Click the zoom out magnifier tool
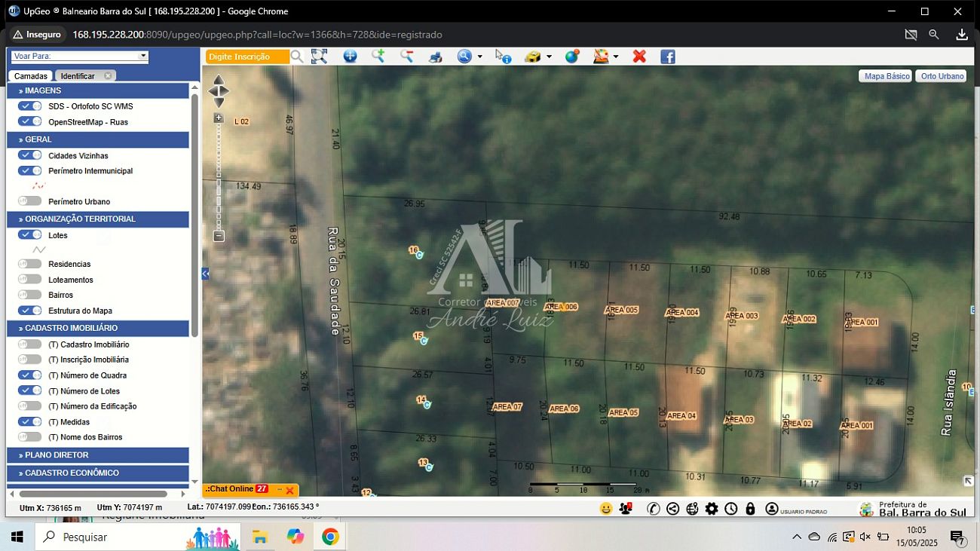This screenshot has width=980, height=551. [x=406, y=57]
